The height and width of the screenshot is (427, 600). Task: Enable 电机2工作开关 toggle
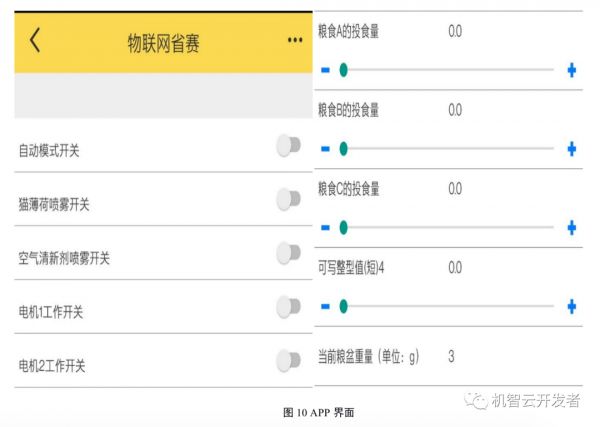[x=288, y=361]
